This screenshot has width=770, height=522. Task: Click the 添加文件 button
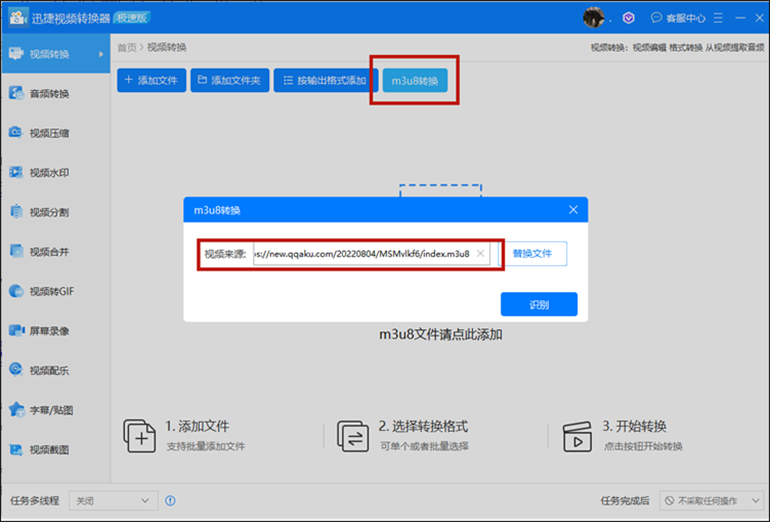point(151,80)
